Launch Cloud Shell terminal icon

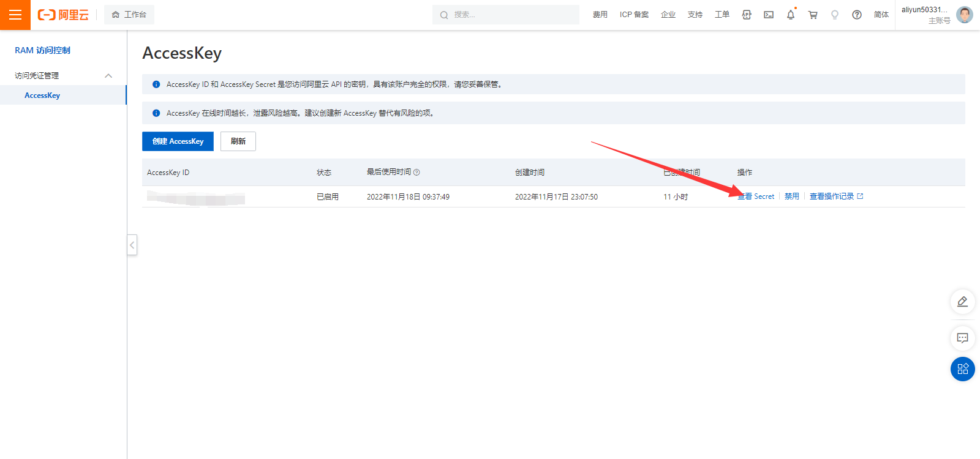click(x=769, y=15)
